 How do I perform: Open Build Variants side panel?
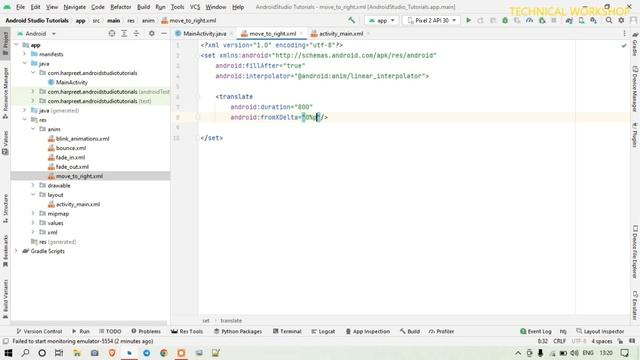coord(5,299)
